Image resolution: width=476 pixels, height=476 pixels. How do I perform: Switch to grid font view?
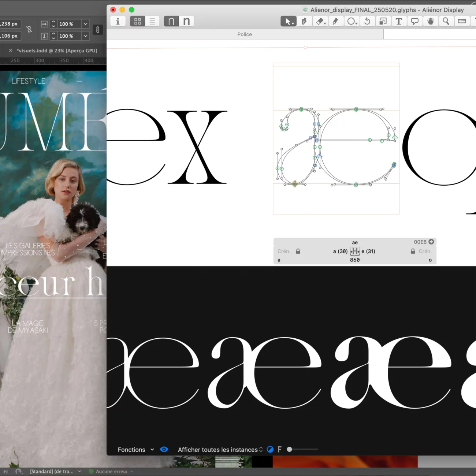coord(138,22)
